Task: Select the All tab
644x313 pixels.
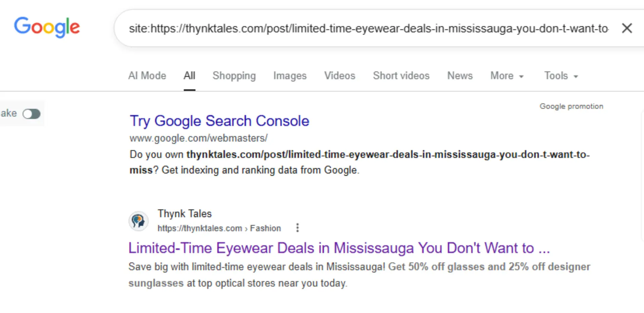Action: [x=190, y=76]
